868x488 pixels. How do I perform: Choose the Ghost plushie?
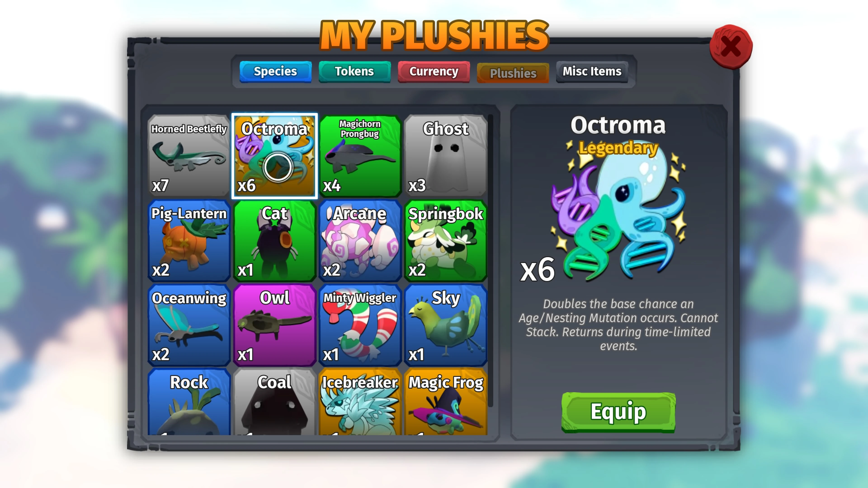click(x=446, y=156)
